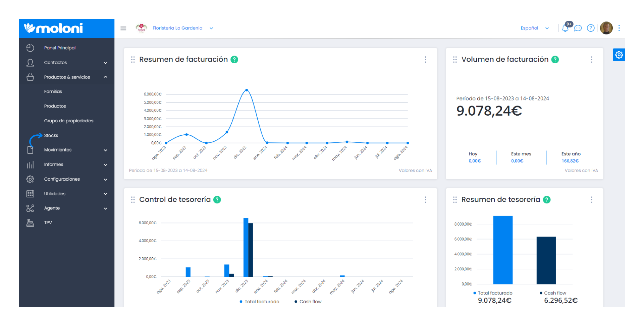Click the sep. 2023 line chart point
The image size is (644, 325).
pyautogui.click(x=186, y=135)
